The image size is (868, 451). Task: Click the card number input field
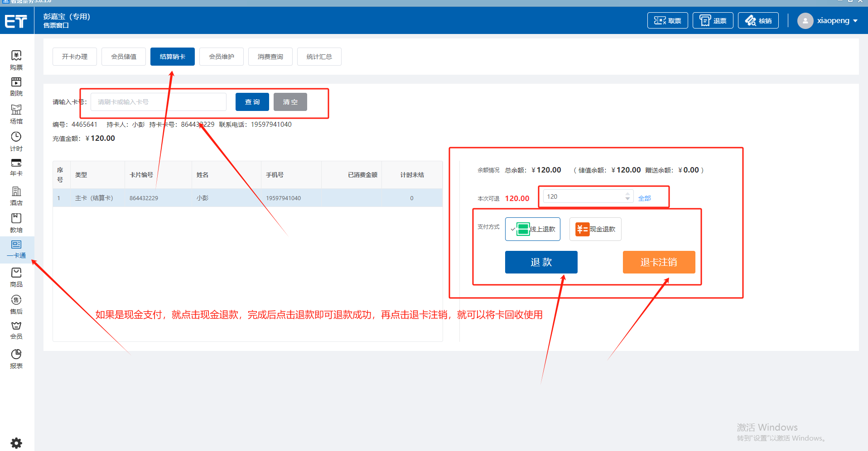click(x=159, y=102)
